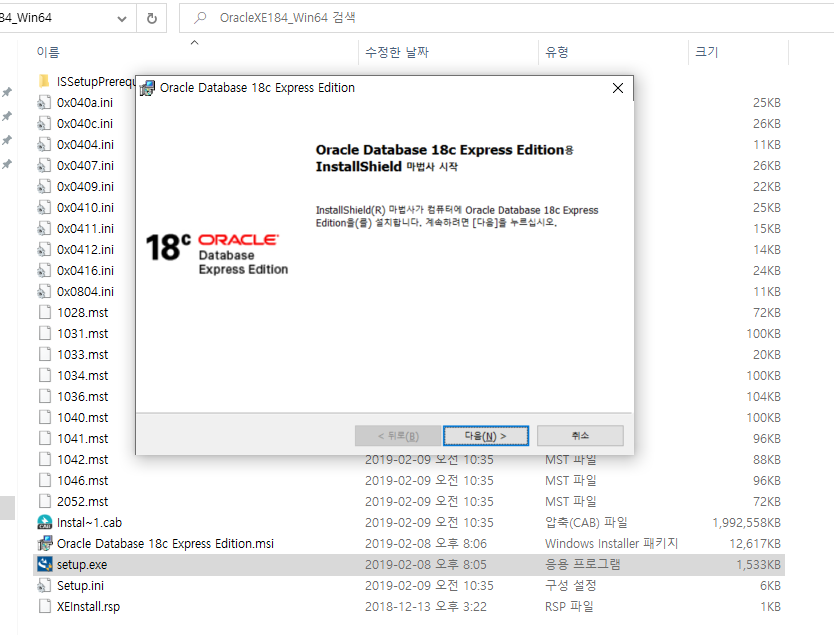Select 1036.mst file icon
Screen dimensions: 834x635
(x=45, y=396)
